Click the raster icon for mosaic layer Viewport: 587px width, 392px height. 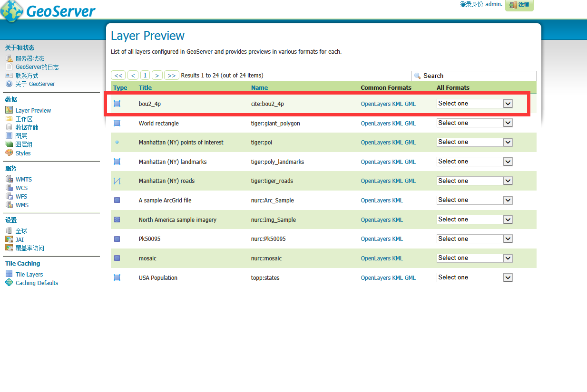(117, 258)
